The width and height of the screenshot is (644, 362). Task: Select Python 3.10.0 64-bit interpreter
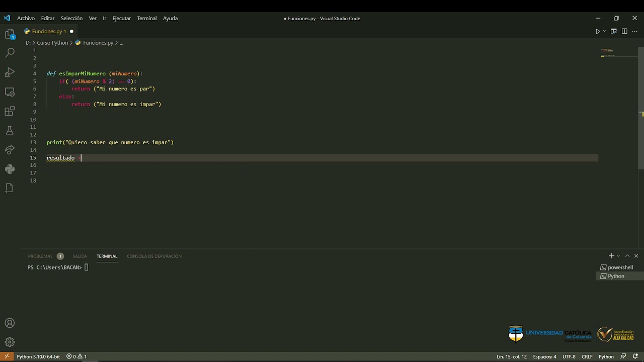[38, 356]
